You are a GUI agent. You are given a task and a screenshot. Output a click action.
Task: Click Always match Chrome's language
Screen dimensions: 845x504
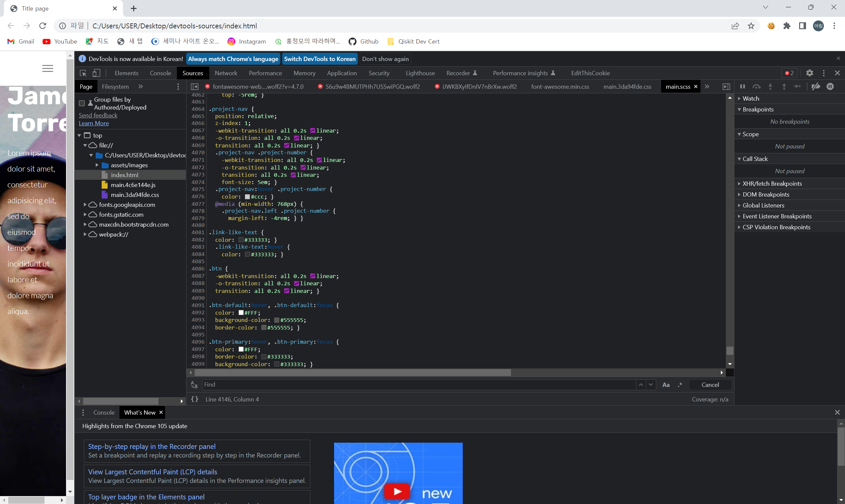(x=233, y=59)
